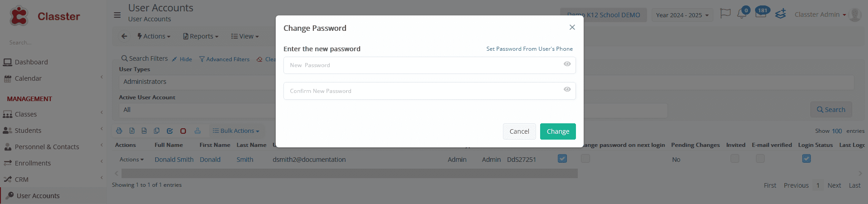Open Actions dropdown in Donald Smith row
Image resolution: width=868 pixels, height=204 pixels.
pos(132,160)
